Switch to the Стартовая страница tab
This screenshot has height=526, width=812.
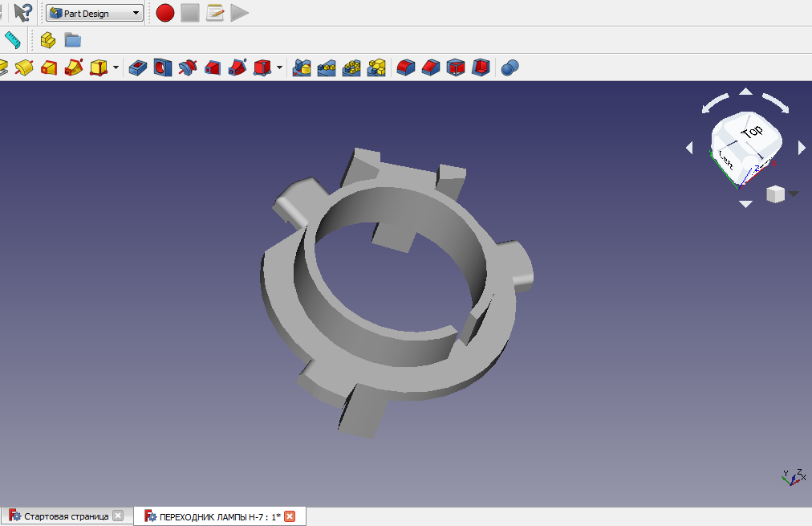tap(66, 516)
